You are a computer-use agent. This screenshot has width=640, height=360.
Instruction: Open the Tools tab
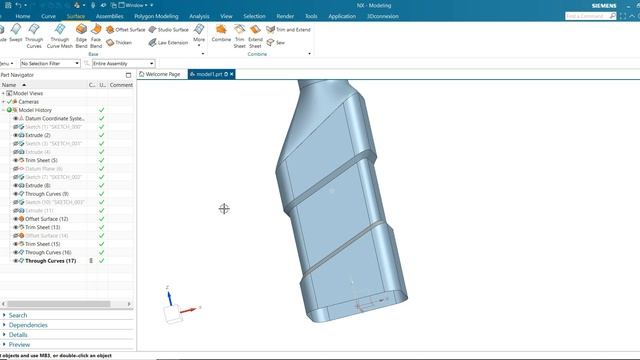pos(311,16)
